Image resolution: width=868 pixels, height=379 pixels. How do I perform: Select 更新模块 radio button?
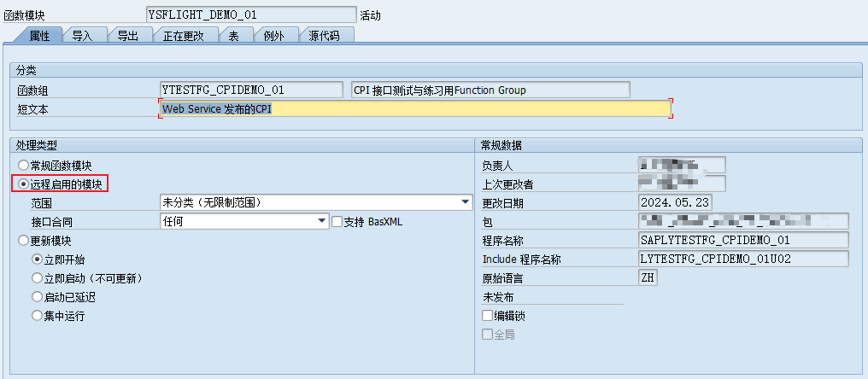[x=23, y=241]
